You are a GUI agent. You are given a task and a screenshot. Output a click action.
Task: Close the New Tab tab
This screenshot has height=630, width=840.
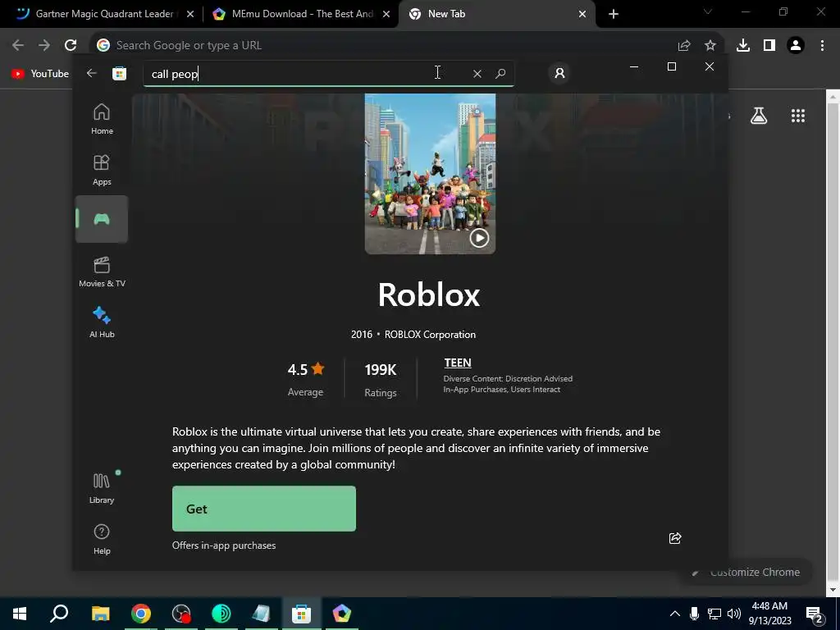(x=582, y=14)
